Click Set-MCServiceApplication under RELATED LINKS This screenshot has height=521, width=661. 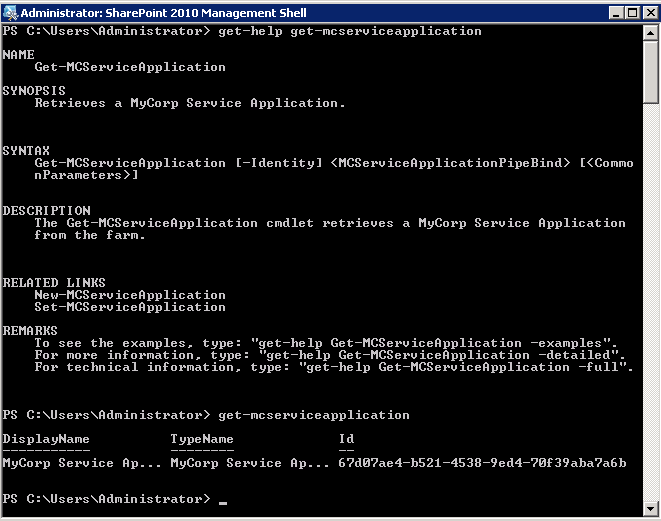pyautogui.click(x=130, y=307)
